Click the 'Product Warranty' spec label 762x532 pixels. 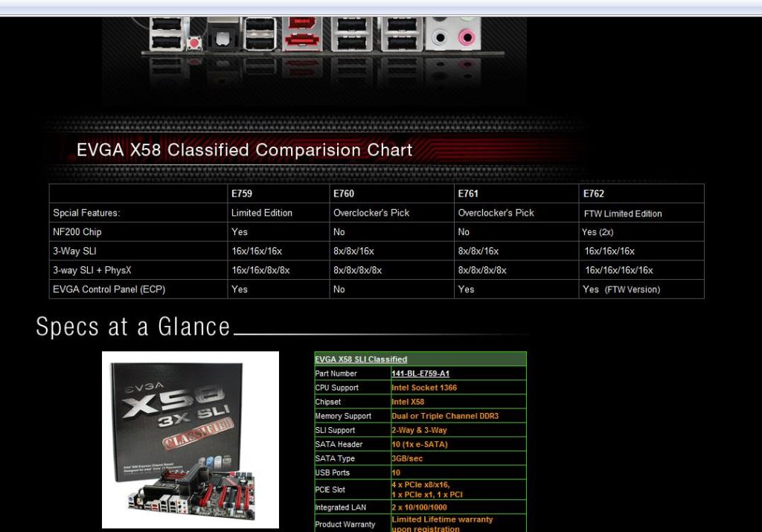tap(345, 525)
